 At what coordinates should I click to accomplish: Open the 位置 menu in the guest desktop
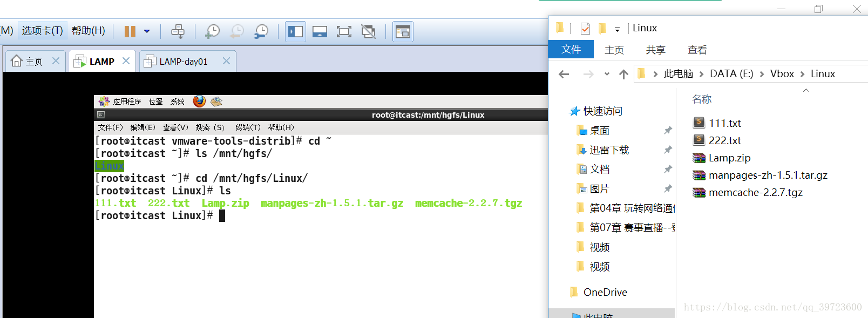pyautogui.click(x=156, y=102)
